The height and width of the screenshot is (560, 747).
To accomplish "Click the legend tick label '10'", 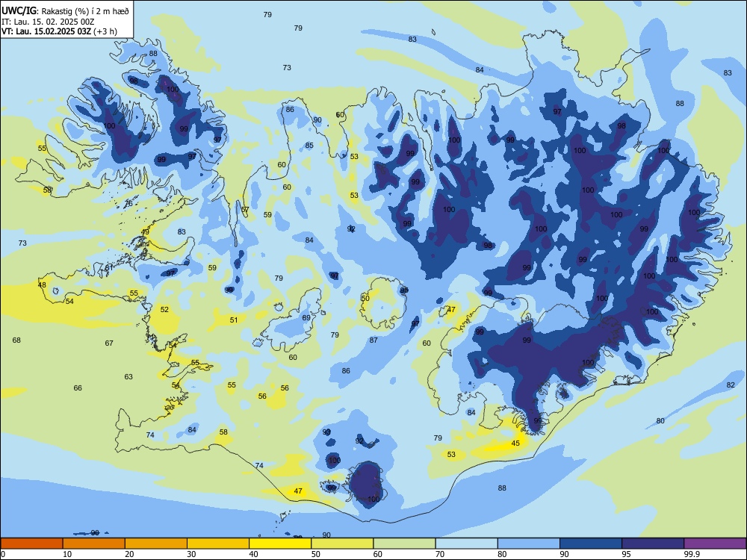I will click(x=67, y=554).
